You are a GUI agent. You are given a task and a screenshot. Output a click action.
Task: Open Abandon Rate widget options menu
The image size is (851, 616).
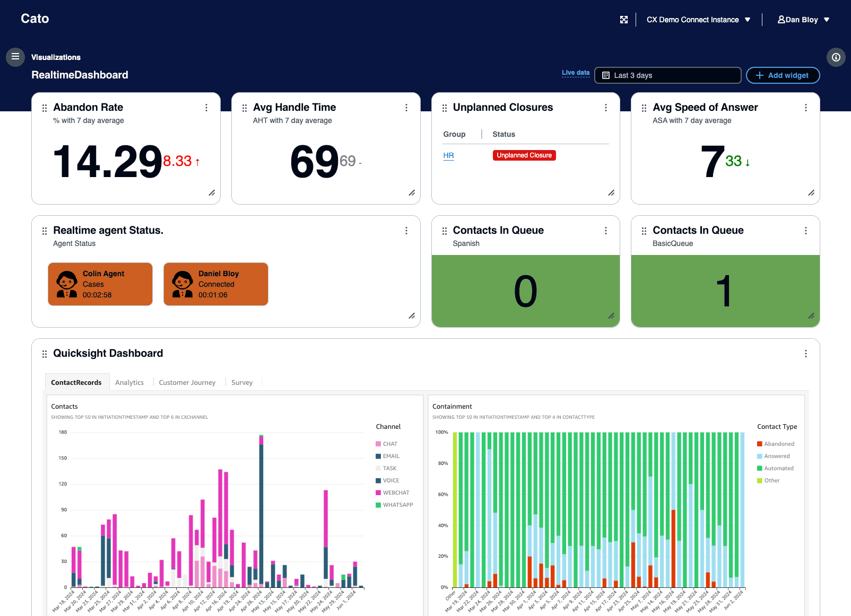click(206, 108)
